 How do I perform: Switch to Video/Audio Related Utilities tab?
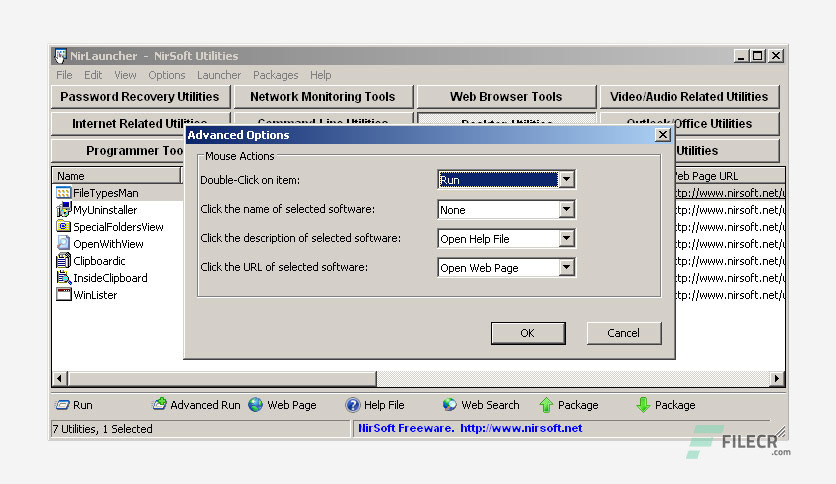pyautogui.click(x=689, y=96)
